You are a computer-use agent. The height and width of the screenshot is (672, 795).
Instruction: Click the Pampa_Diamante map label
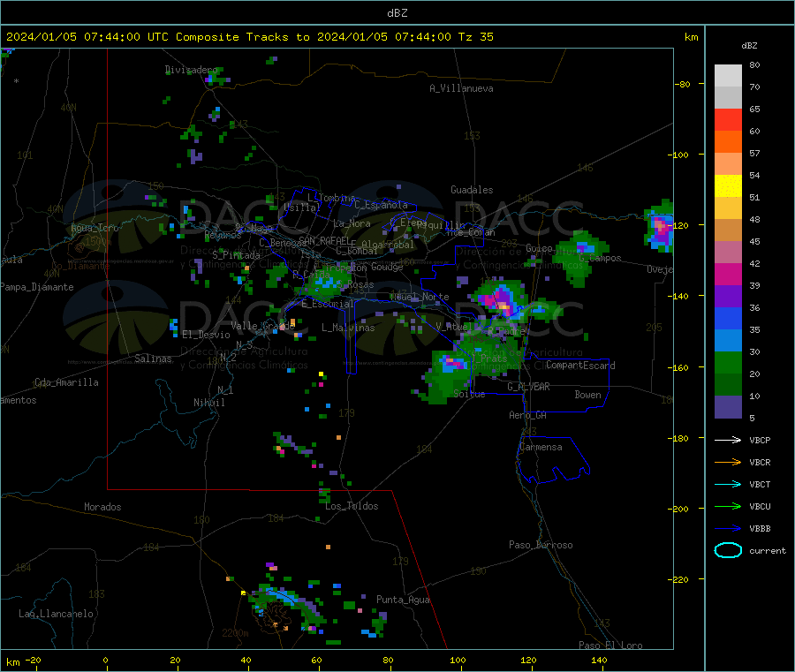(37, 287)
